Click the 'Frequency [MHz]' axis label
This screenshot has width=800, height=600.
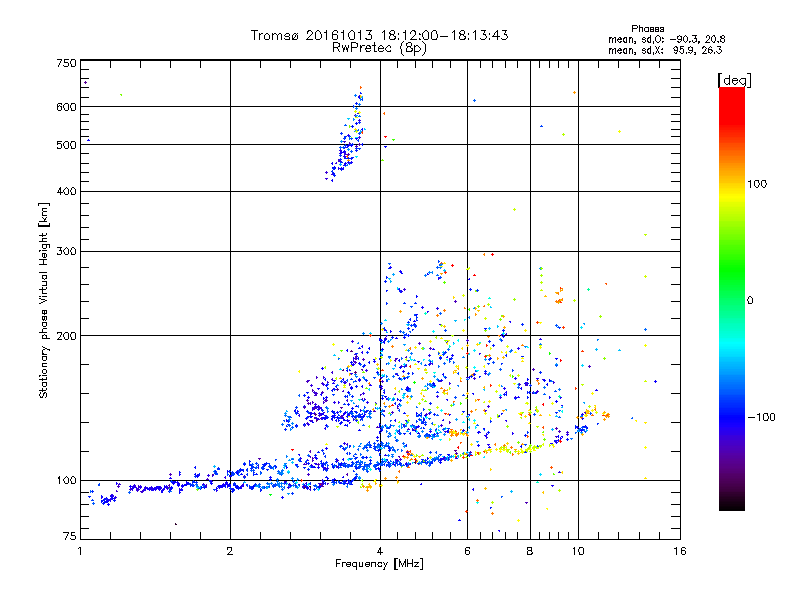tap(379, 564)
